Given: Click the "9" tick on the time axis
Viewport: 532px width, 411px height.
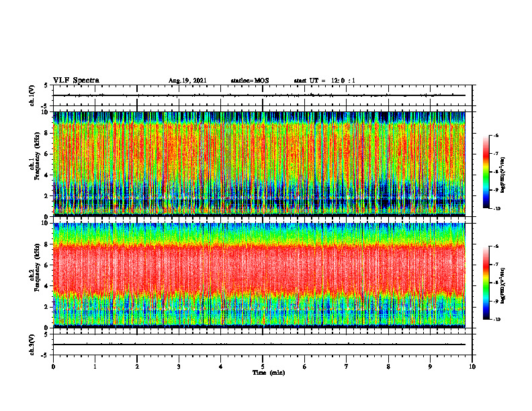Looking at the screenshot, I should coord(430,367).
